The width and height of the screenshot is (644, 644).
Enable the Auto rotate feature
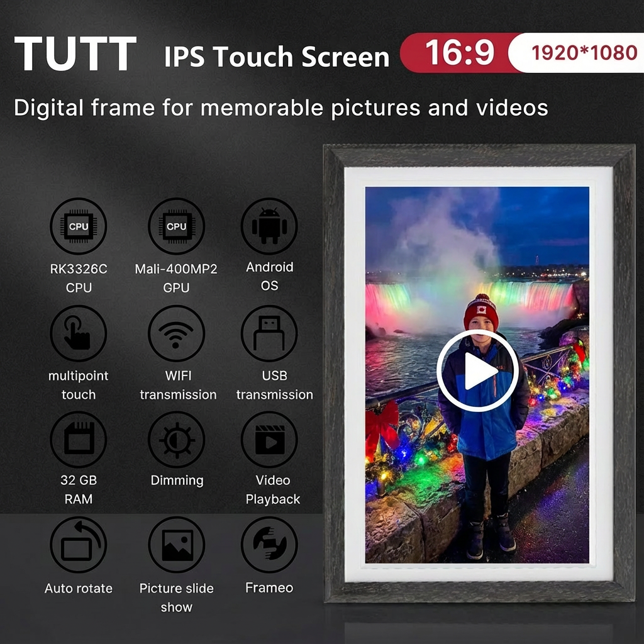pos(78,546)
